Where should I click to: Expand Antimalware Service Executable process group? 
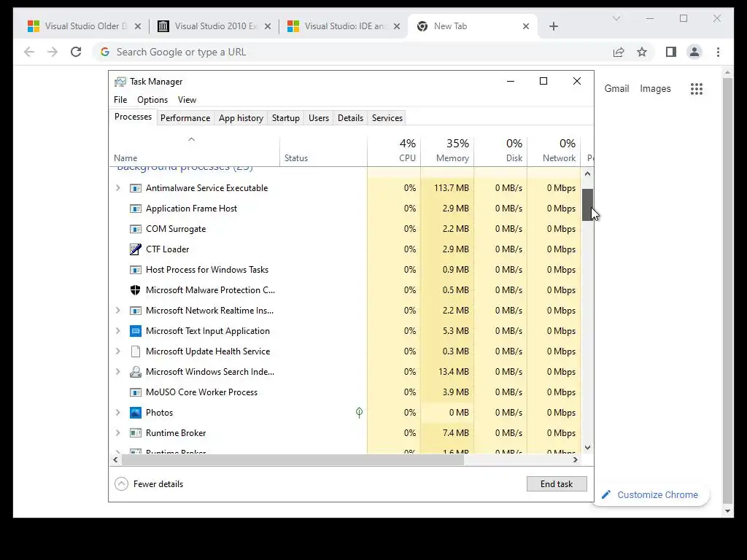tap(118, 188)
